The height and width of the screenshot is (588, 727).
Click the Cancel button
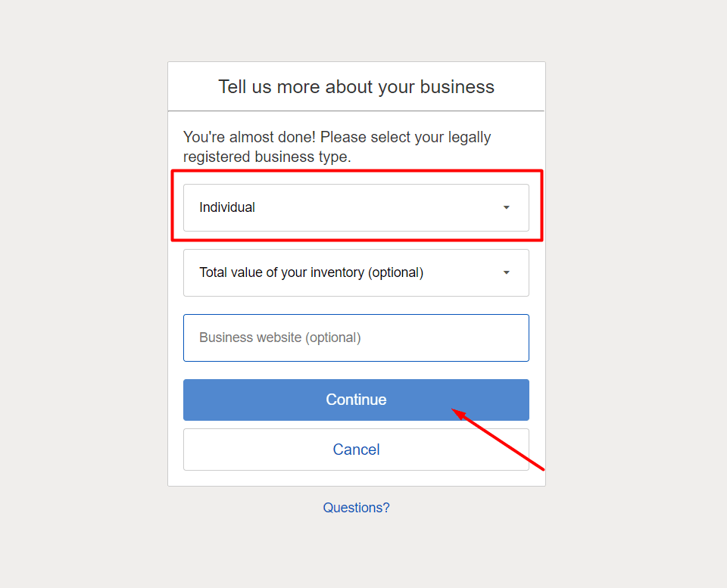point(356,450)
